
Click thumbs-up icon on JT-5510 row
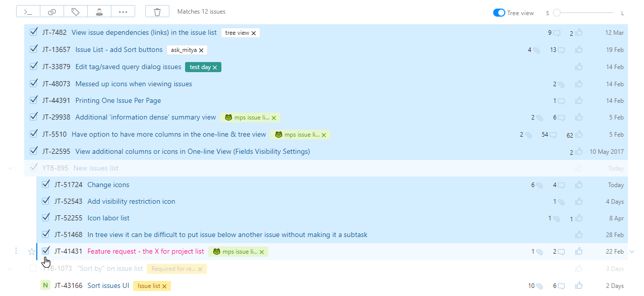(579, 134)
